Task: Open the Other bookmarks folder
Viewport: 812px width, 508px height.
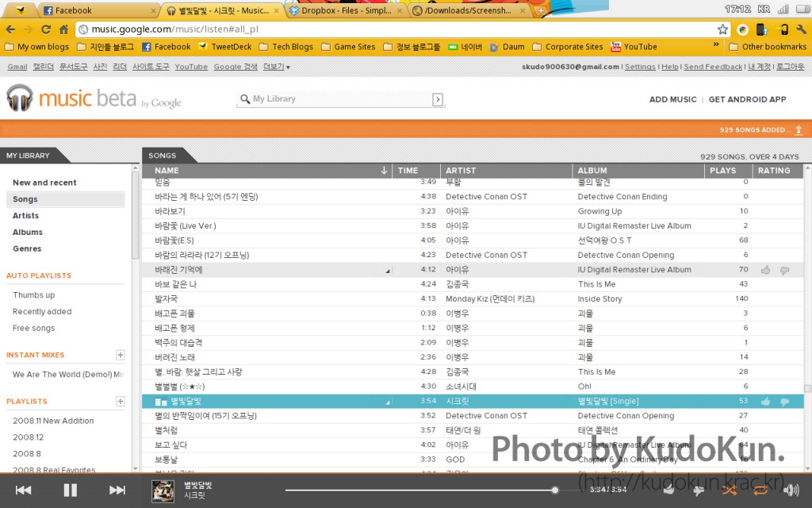Action: click(x=768, y=47)
